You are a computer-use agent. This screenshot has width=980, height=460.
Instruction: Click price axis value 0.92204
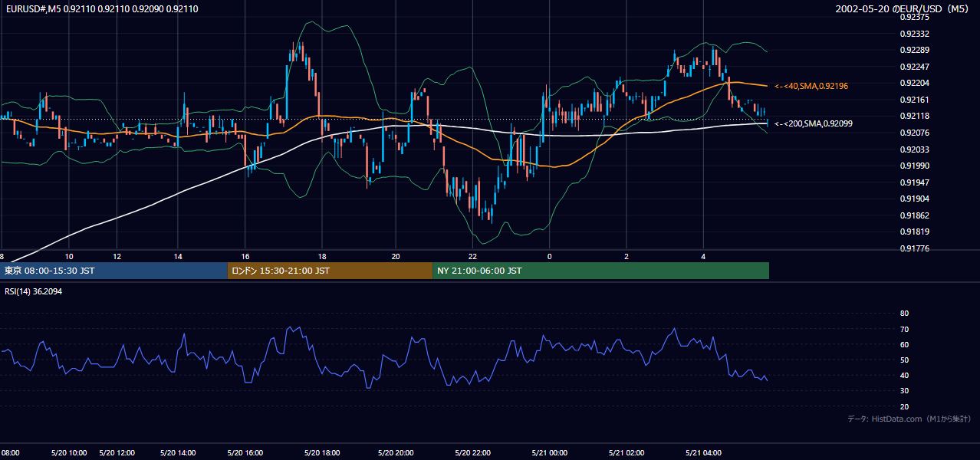tap(913, 84)
